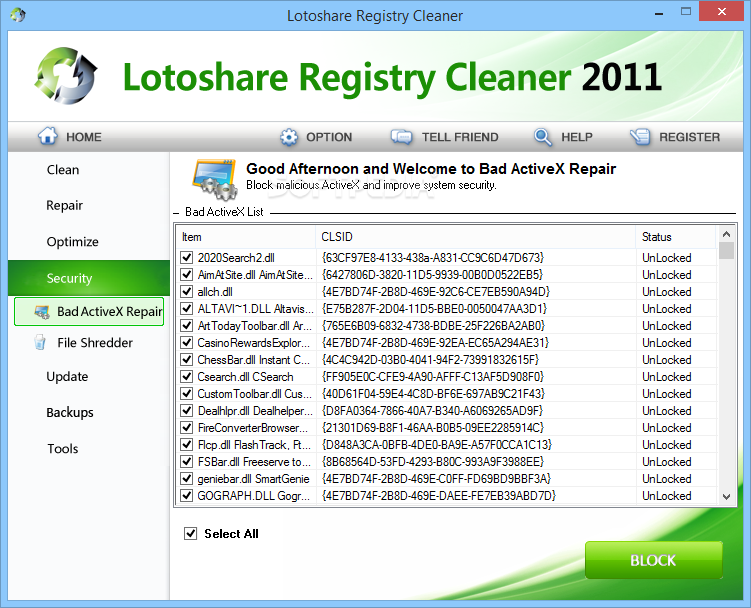The height and width of the screenshot is (608, 751).
Task: Click UnLocked status of allch.dll row
Action: [667, 292]
